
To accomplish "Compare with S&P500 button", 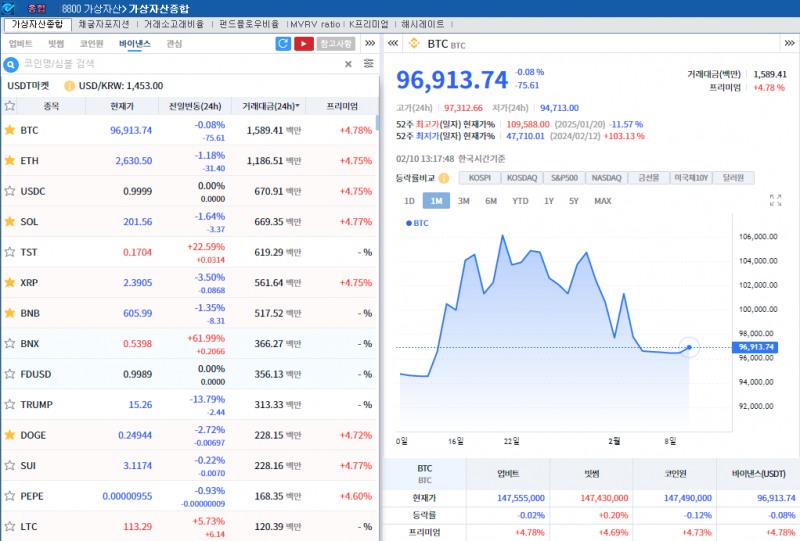I will click(564, 178).
